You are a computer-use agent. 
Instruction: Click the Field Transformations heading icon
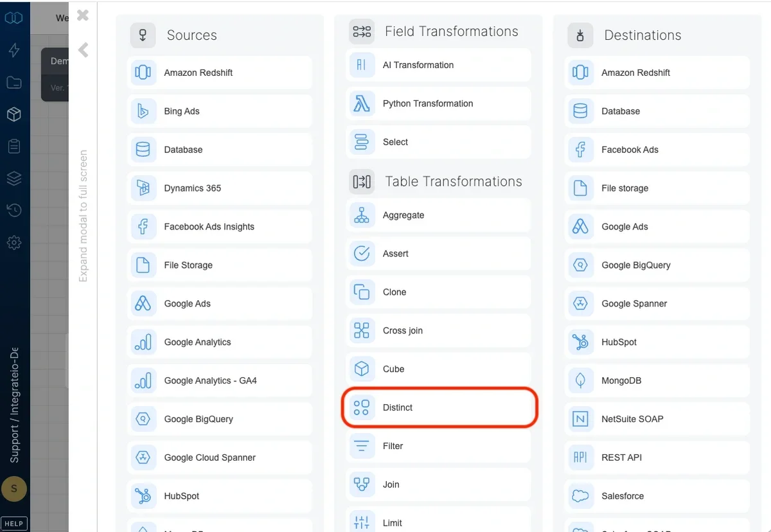point(362,31)
